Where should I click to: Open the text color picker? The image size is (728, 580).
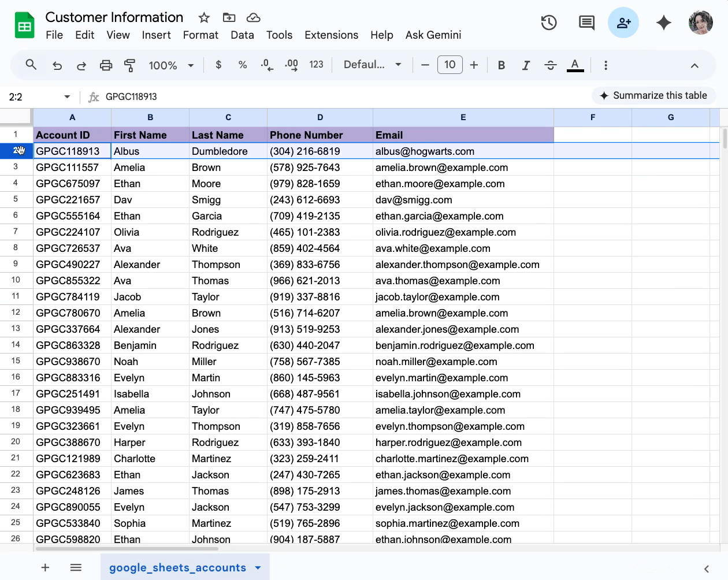tap(575, 65)
